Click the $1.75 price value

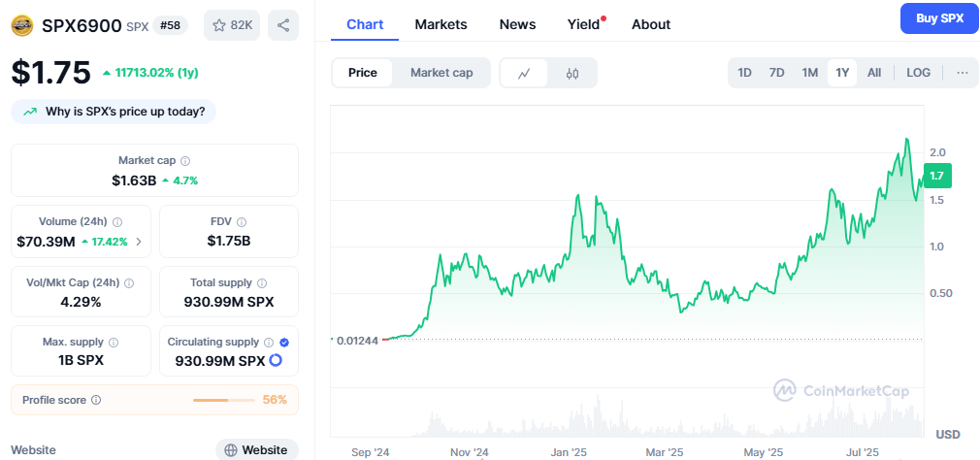51,73
